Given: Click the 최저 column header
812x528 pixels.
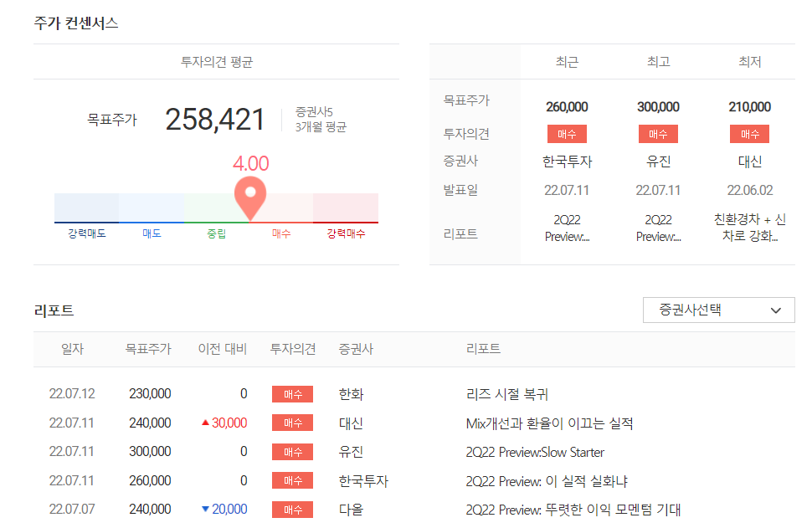Looking at the screenshot, I should coord(750,62).
